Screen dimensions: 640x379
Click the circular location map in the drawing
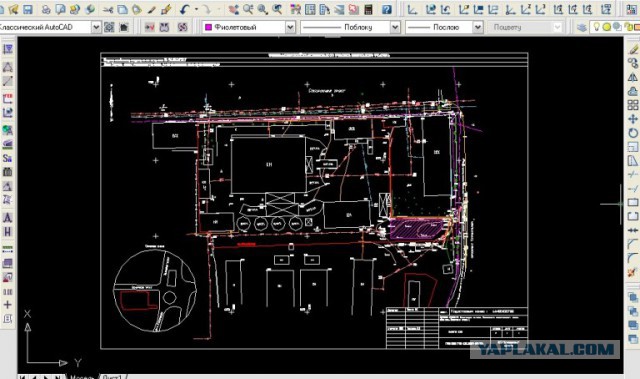pyautogui.click(x=155, y=291)
